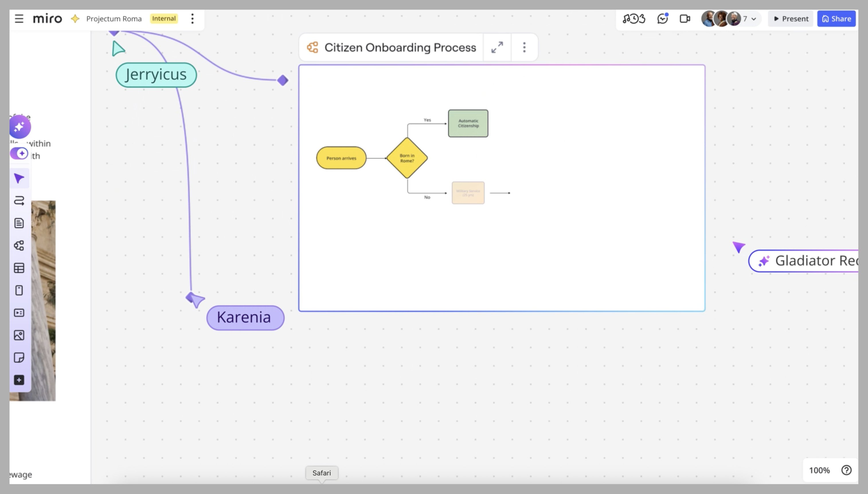Toggle the Internal board label badge

pos(164,19)
